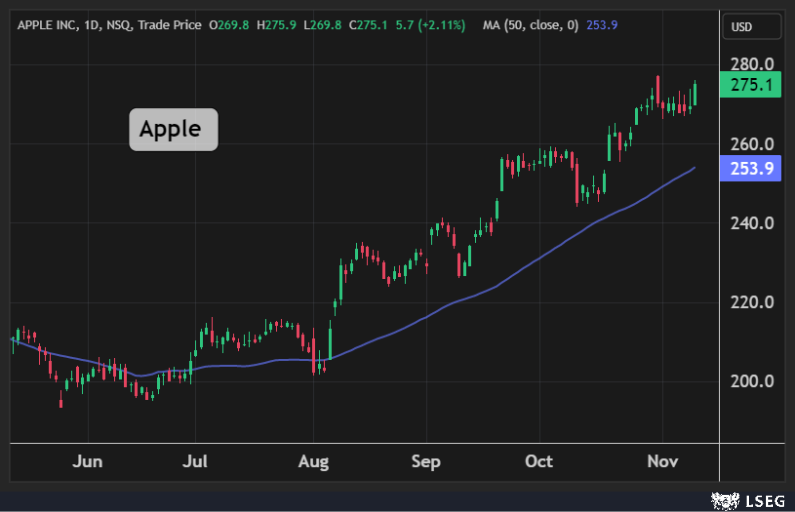Click the Jul label on time axis

tap(196, 462)
